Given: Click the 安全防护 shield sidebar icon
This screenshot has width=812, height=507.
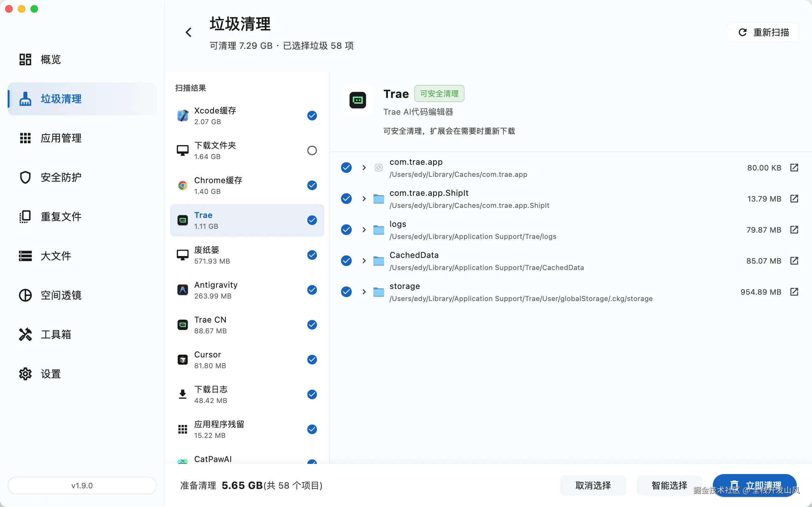Looking at the screenshot, I should 25,177.
